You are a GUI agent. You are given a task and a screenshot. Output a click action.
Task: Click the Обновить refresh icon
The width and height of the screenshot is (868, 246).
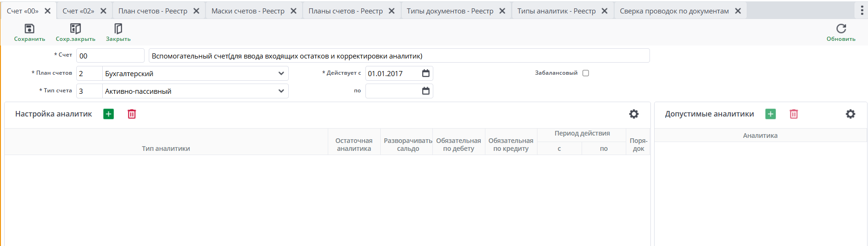coord(841,29)
